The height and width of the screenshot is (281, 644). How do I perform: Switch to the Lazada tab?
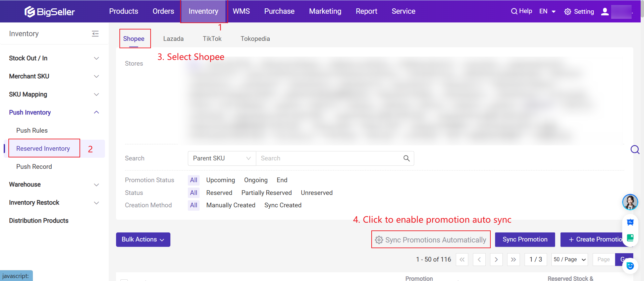(173, 39)
